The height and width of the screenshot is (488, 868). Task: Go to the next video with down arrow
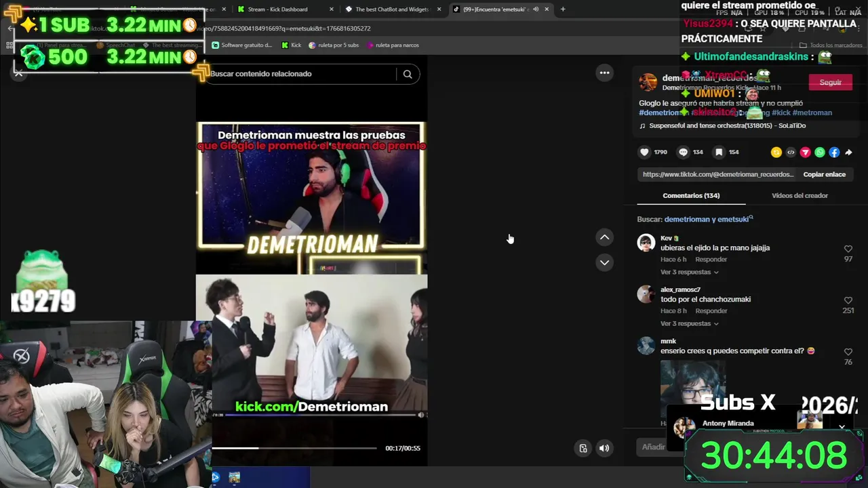604,262
